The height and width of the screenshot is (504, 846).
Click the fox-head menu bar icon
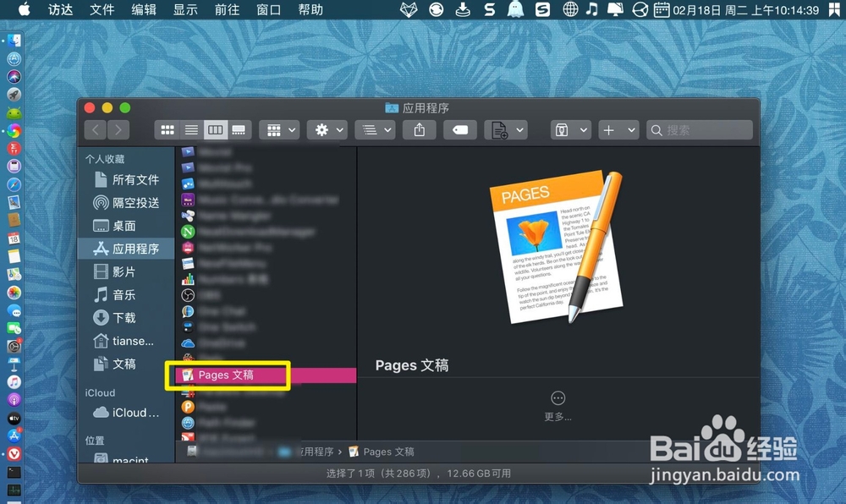point(409,9)
